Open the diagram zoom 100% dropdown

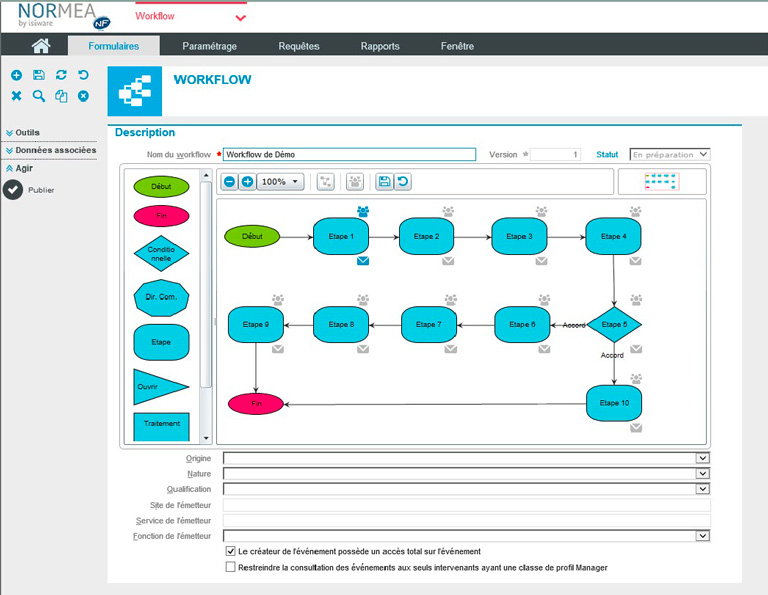pos(281,182)
